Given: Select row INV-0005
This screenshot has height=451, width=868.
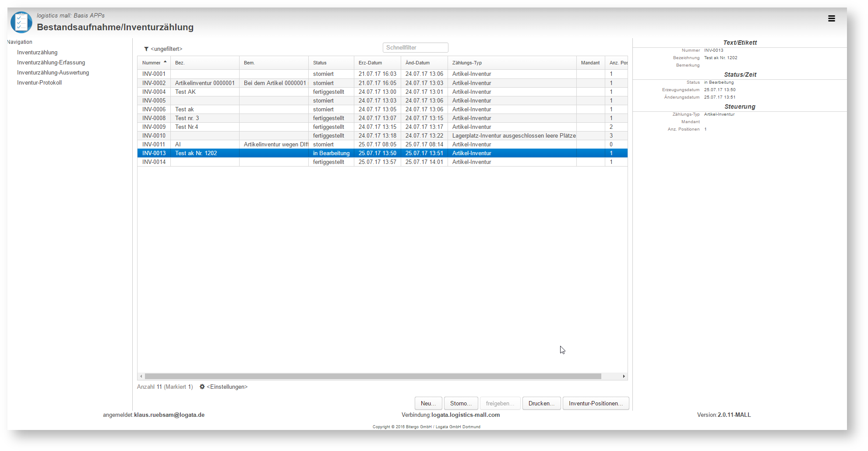Looking at the screenshot, I should (382, 100).
